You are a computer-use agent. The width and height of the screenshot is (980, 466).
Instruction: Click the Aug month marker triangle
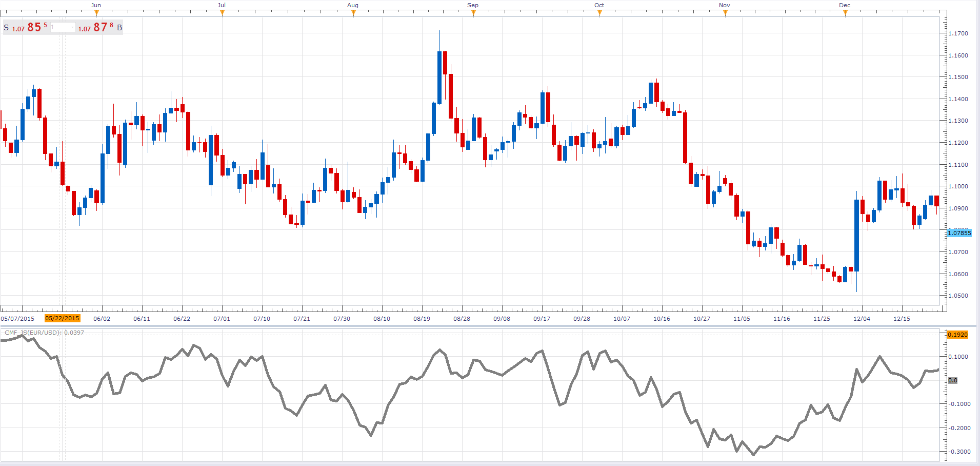(353, 13)
